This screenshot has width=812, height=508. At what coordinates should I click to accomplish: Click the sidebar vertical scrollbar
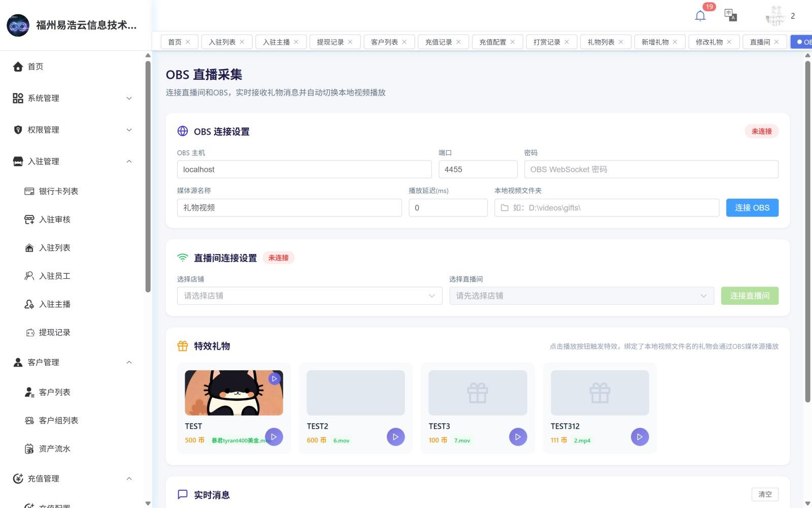pos(148,177)
